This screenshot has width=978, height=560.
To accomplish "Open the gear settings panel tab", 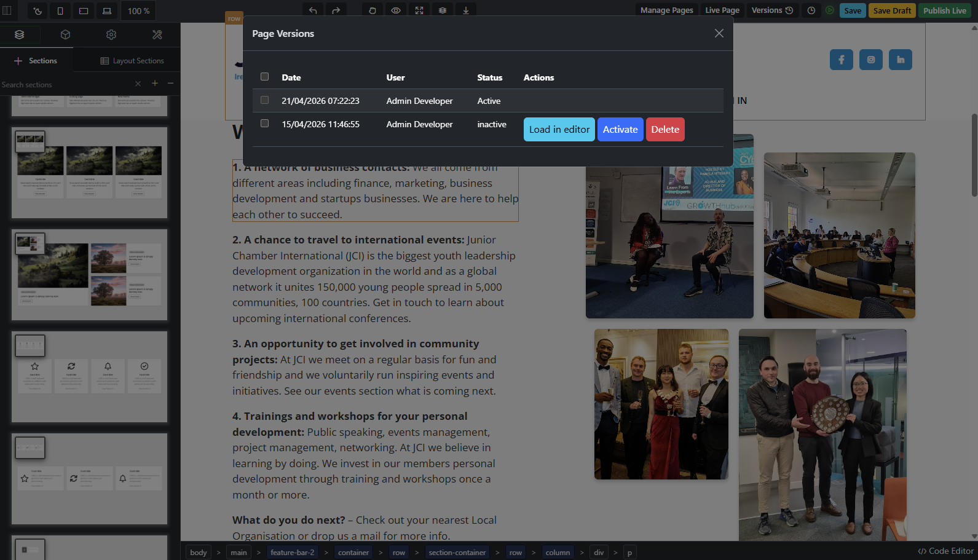I will [111, 35].
